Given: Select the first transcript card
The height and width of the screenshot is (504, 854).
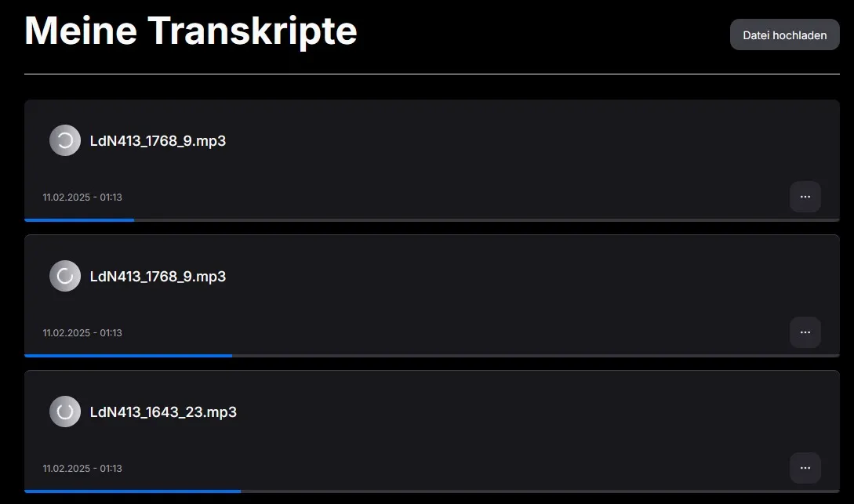Looking at the screenshot, I should point(431,161).
